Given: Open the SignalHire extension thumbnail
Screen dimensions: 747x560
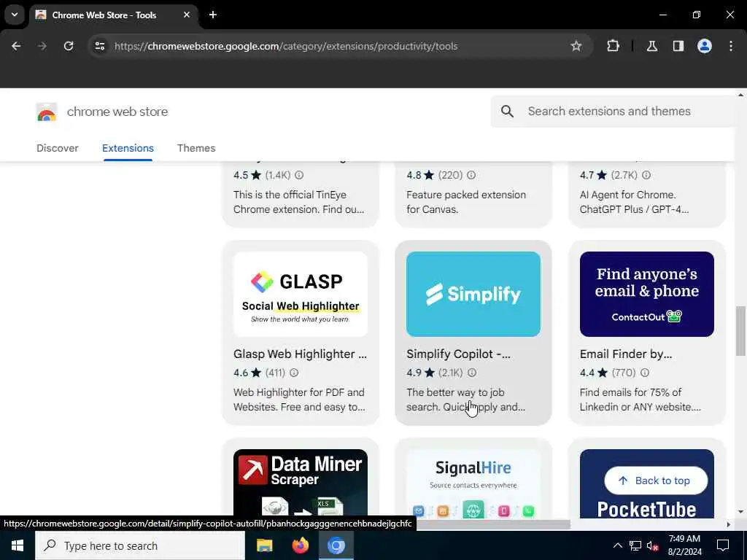Looking at the screenshot, I should 473,483.
